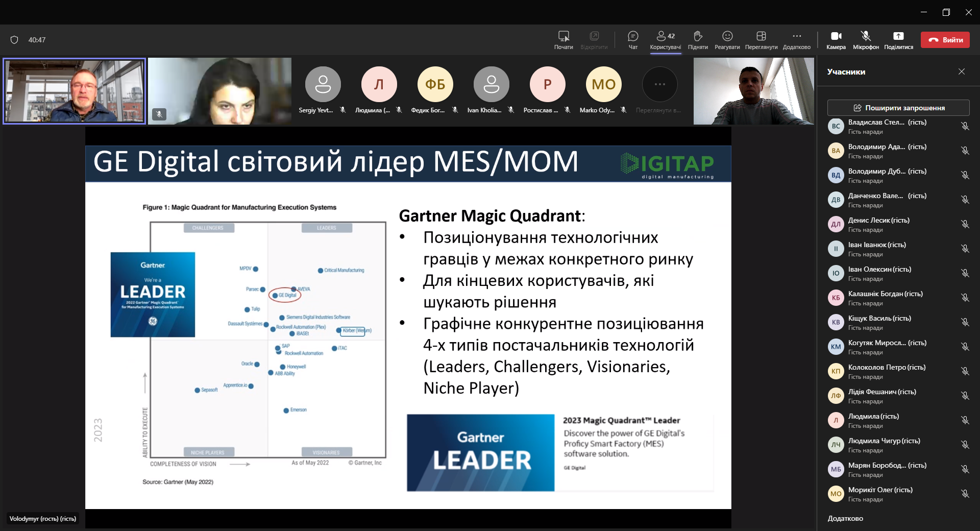Expand the Додатково section at panel bottom

845,518
